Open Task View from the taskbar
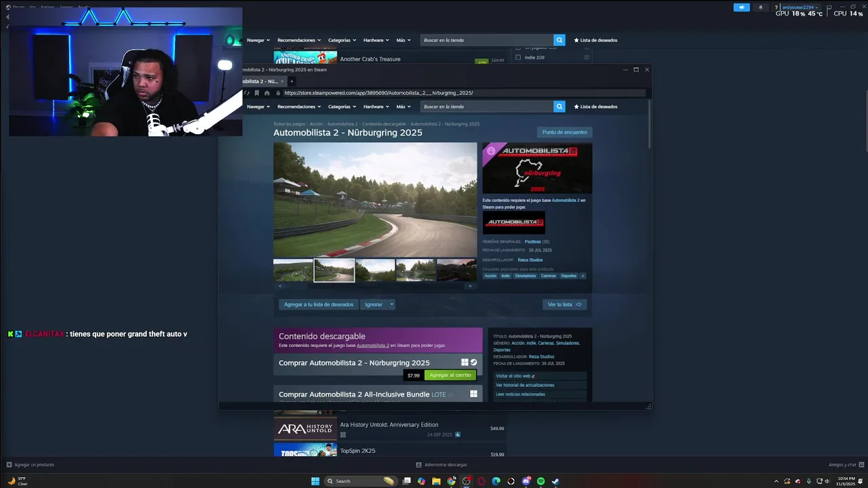Screen dimensions: 868x488 (406, 481)
